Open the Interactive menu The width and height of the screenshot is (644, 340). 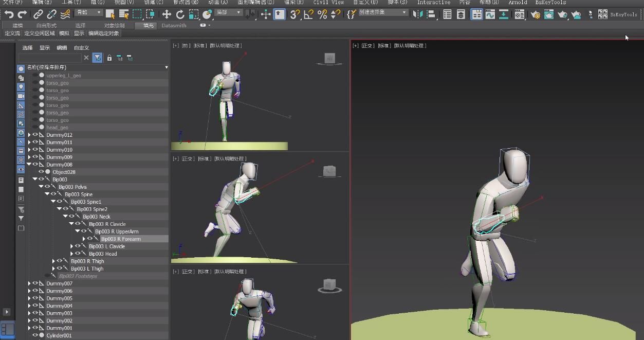tap(433, 3)
